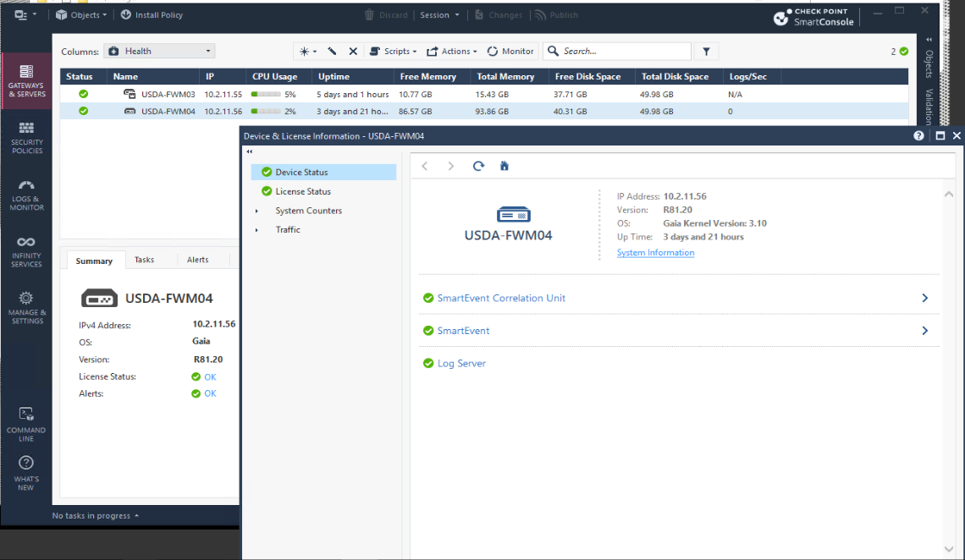Open the New object star dropdown
The height and width of the screenshot is (560, 965).
[x=307, y=52]
